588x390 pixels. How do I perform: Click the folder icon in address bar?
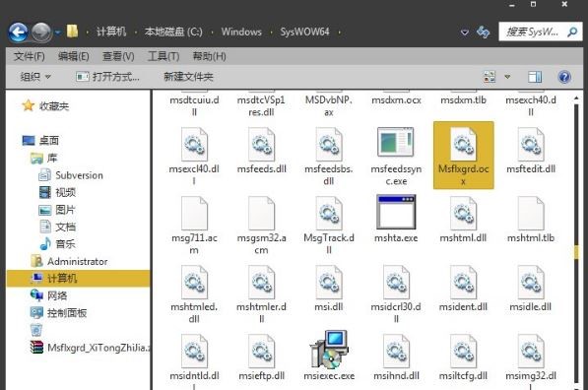[x=72, y=32]
